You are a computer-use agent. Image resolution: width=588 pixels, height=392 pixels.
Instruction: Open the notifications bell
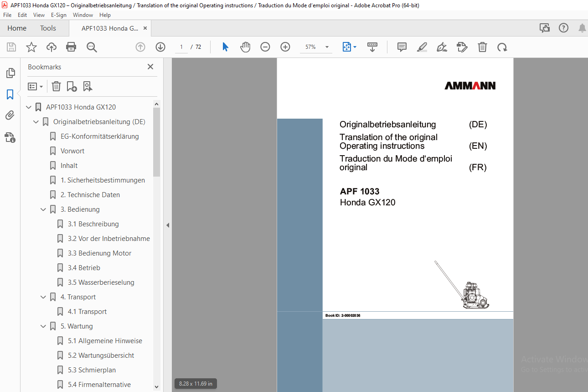582,28
